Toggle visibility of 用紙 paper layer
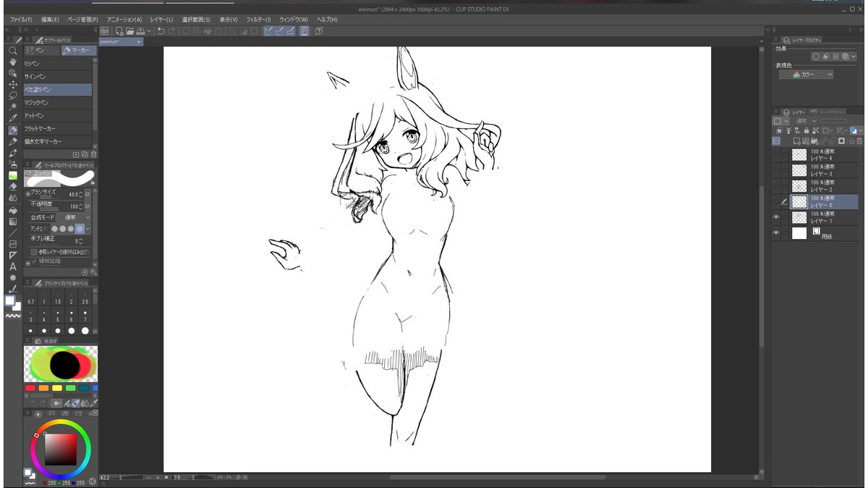Viewport: 868px width, 488px height. click(776, 232)
